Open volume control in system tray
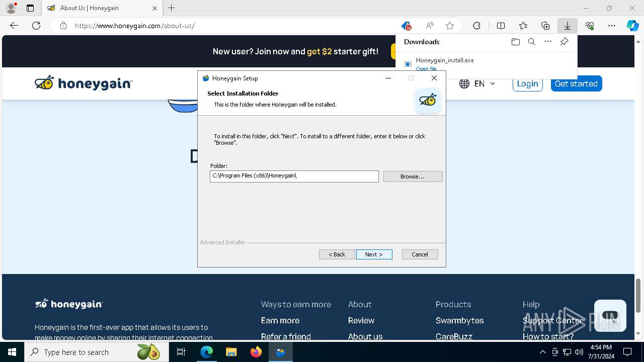 point(579,352)
